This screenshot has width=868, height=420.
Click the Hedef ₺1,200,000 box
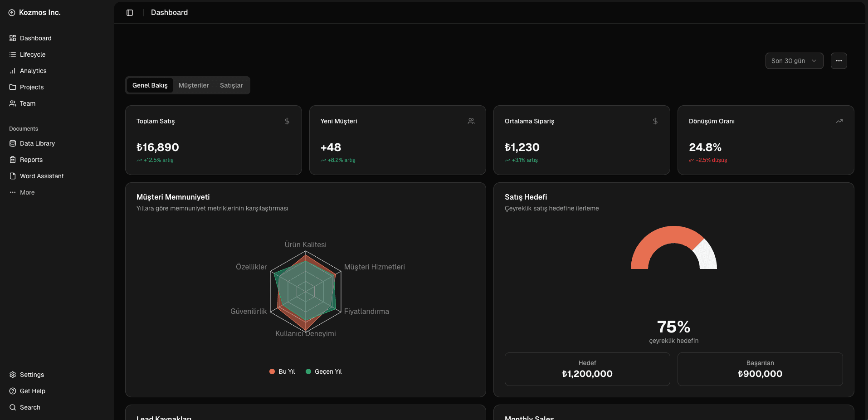tap(587, 369)
